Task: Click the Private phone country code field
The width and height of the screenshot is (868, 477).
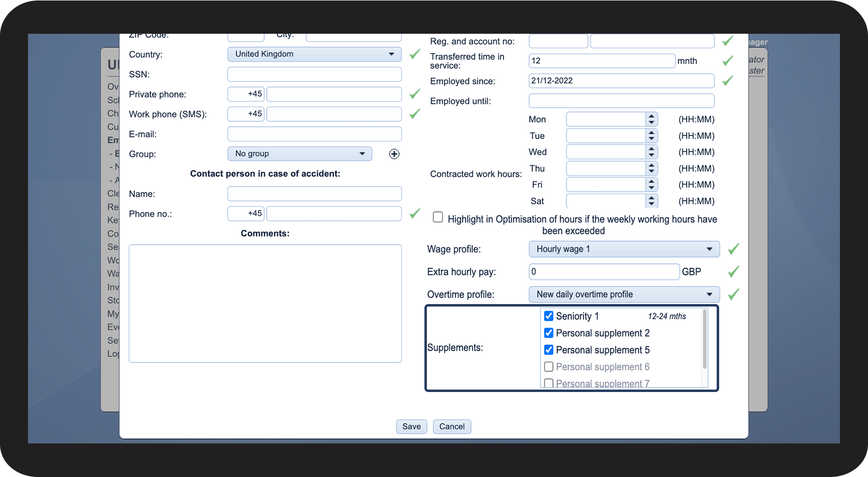Action: click(246, 94)
